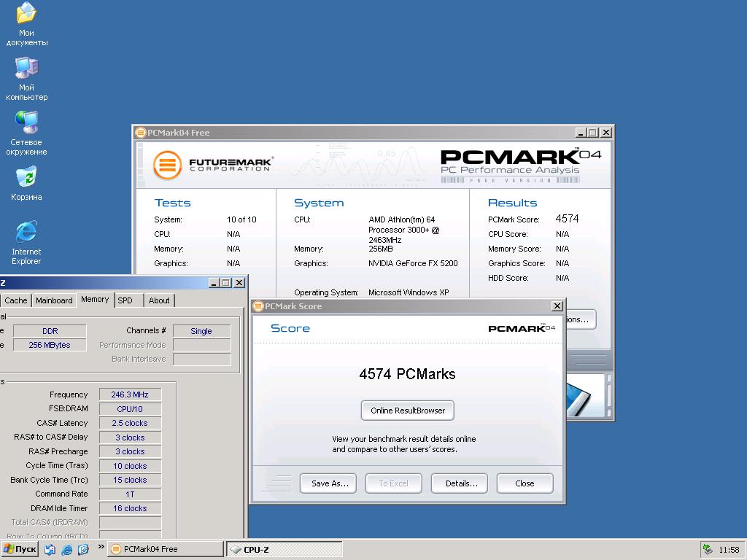Click the 2.5 clocks CAS latency value
Image resolution: width=747 pixels, height=560 pixels.
click(x=130, y=423)
